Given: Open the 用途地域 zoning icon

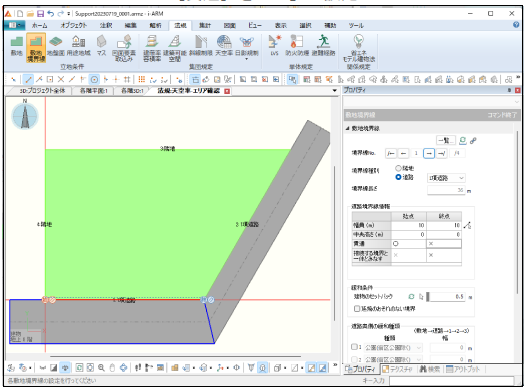Looking at the screenshot, I should [78, 45].
